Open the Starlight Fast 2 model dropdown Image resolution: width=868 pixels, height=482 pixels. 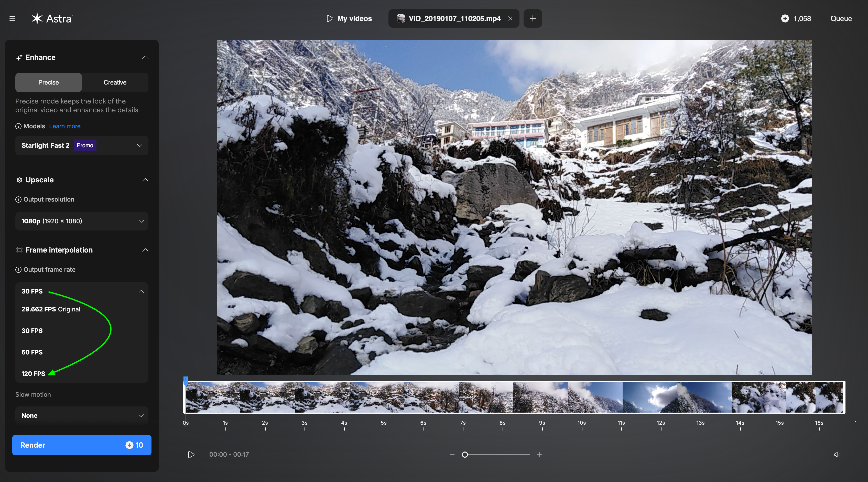(x=82, y=145)
